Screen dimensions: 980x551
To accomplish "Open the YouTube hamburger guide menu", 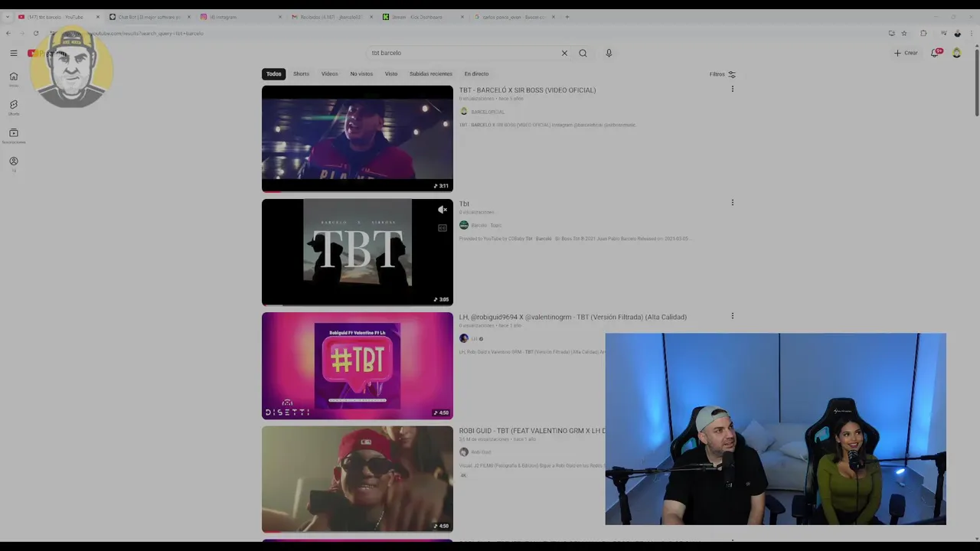I will click(14, 53).
